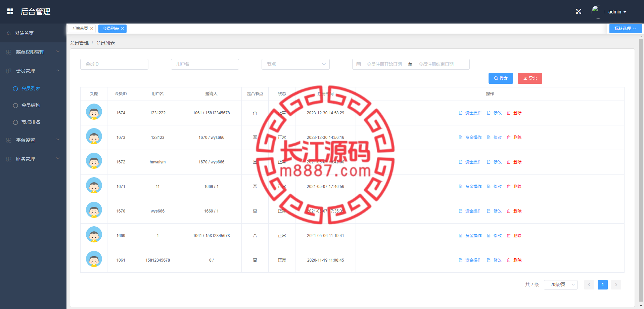Open 资金操作 for member 1669
Image resolution: width=644 pixels, height=309 pixels.
pyautogui.click(x=470, y=236)
